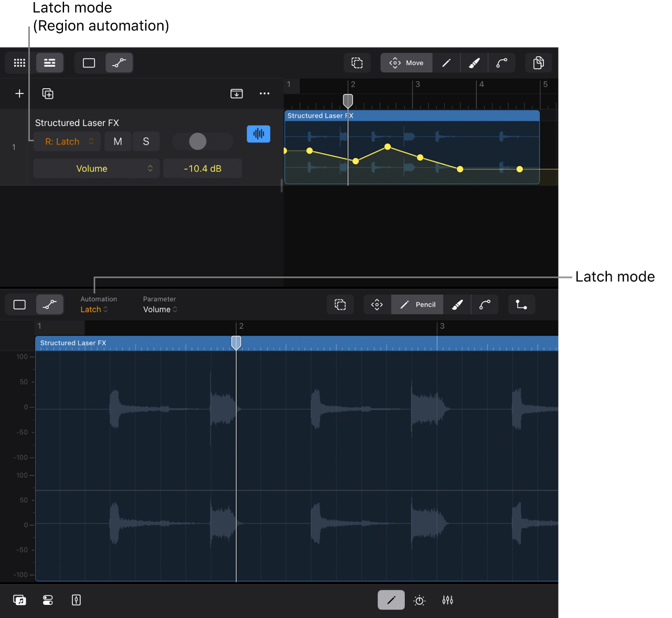Add a new track with the plus button

coord(19,93)
